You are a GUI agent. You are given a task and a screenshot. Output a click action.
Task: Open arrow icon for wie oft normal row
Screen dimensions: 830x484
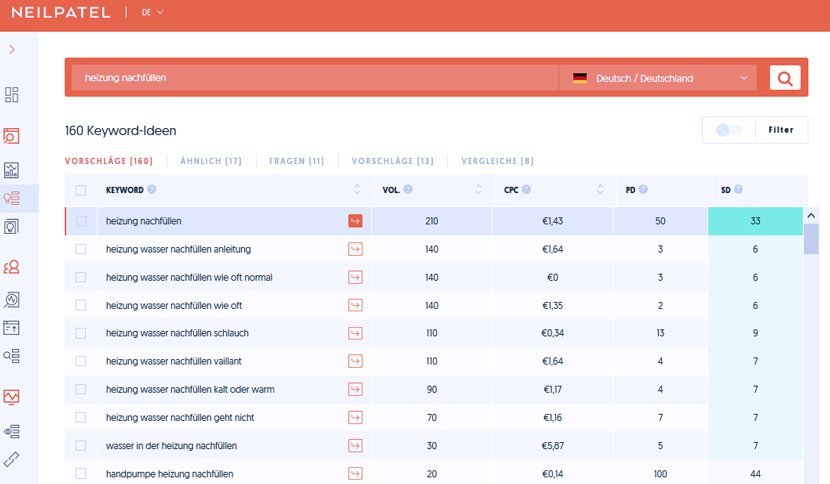tap(355, 277)
